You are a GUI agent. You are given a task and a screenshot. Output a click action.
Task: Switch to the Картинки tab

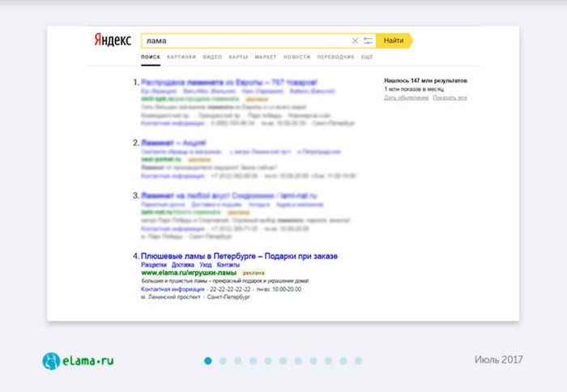tap(181, 58)
